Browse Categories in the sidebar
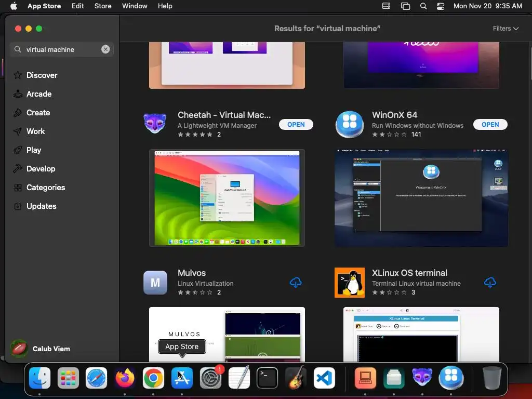The width and height of the screenshot is (532, 399). click(x=46, y=187)
